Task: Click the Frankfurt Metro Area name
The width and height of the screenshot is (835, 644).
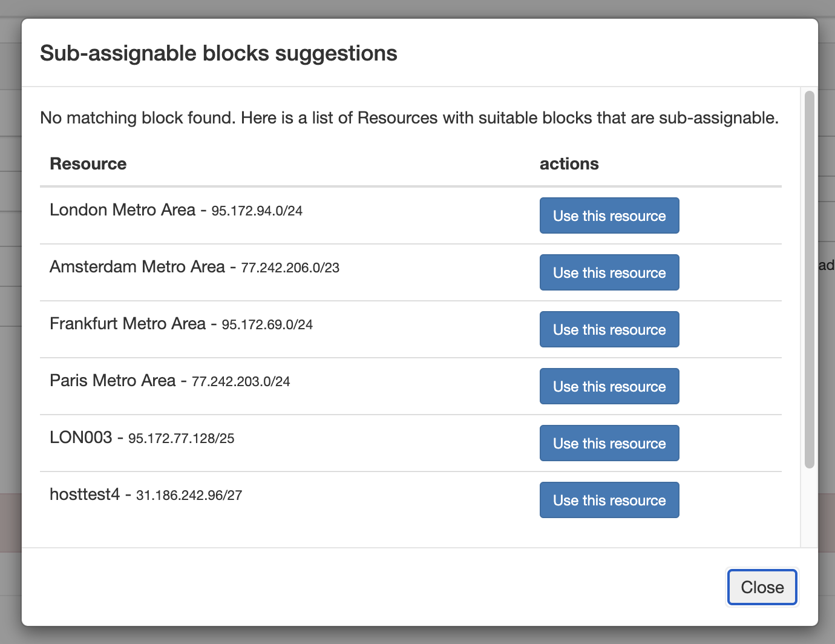Action: 128,324
